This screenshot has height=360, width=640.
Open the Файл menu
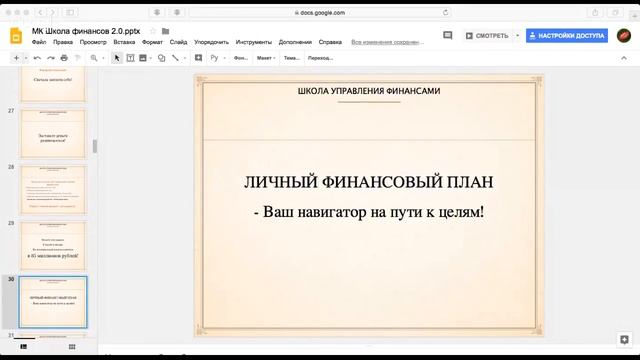pyautogui.click(x=39, y=42)
